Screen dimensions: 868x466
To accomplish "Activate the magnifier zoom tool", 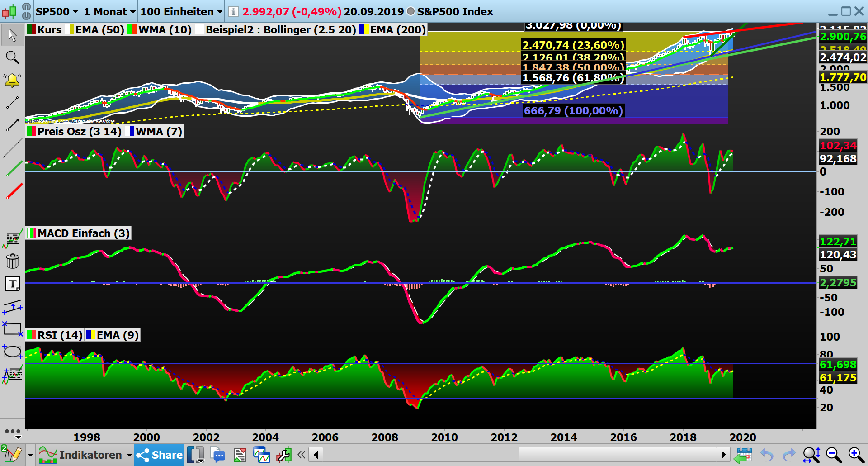I will [12, 57].
